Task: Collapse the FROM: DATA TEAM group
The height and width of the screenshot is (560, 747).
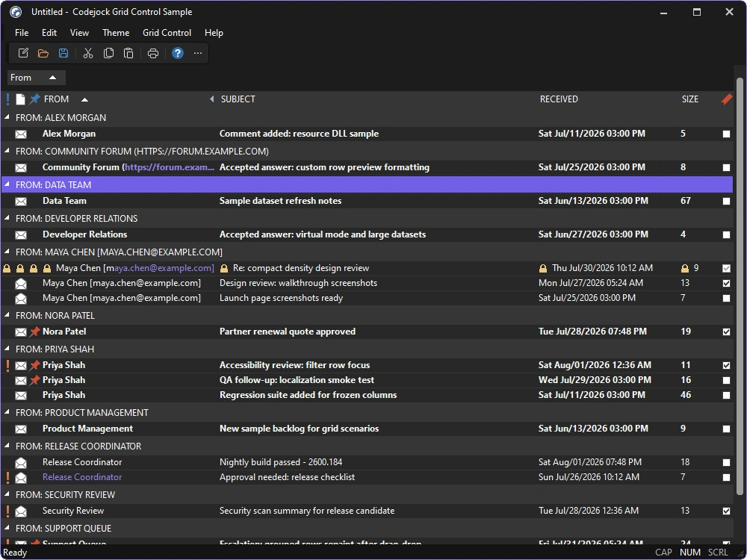Action: 7,184
